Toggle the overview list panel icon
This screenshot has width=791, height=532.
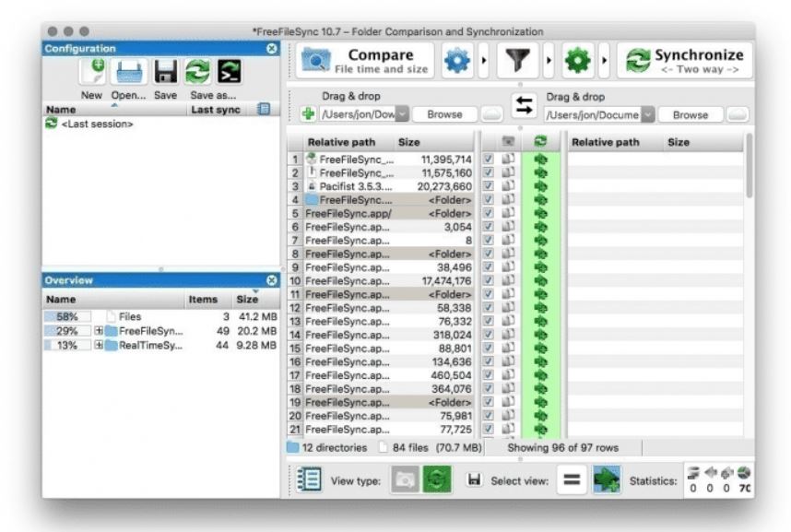(309, 480)
